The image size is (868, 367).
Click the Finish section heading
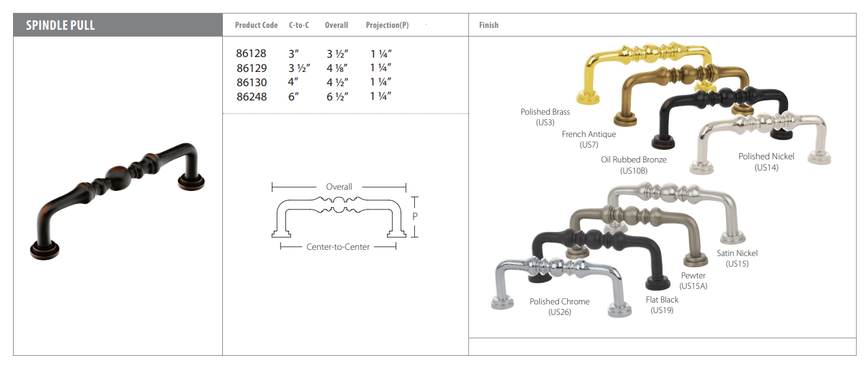click(x=488, y=25)
